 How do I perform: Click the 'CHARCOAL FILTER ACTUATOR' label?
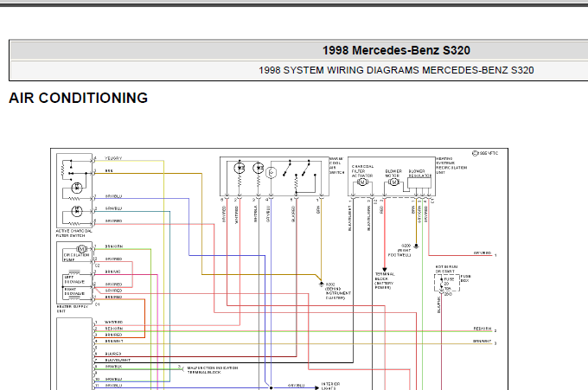pos(362,170)
